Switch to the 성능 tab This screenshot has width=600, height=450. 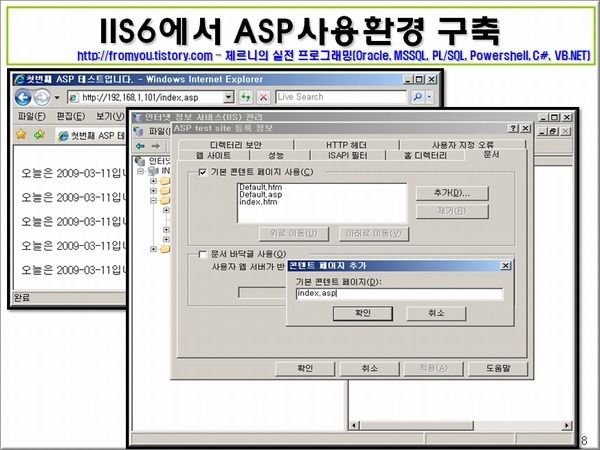276,155
